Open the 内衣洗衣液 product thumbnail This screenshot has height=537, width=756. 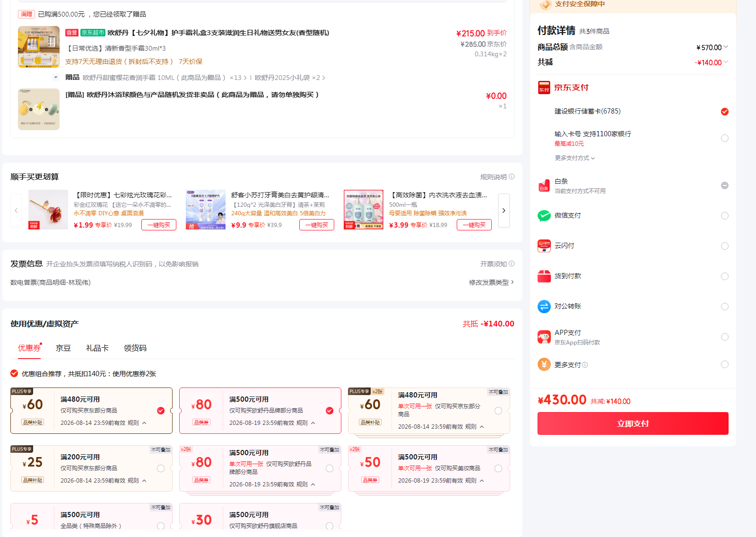tap(364, 210)
